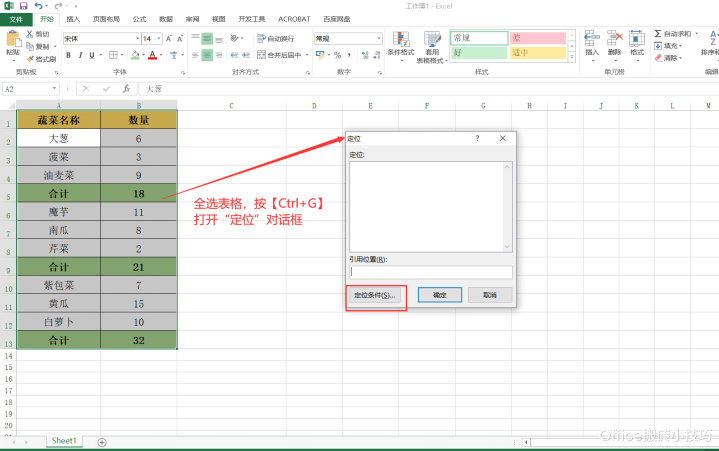Screen dimensions: 719x451
Task: Toggle Merge and Center (合并后居中)
Action: tap(279, 55)
